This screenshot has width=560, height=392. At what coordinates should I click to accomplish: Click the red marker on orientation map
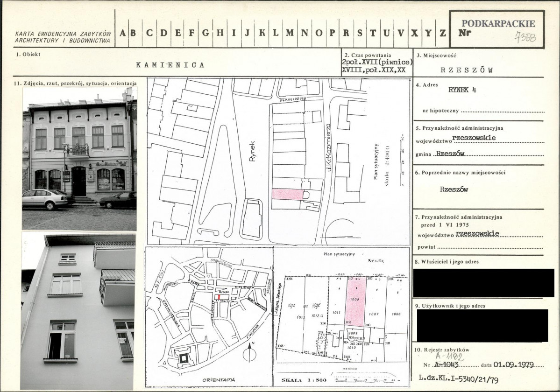(x=219, y=297)
